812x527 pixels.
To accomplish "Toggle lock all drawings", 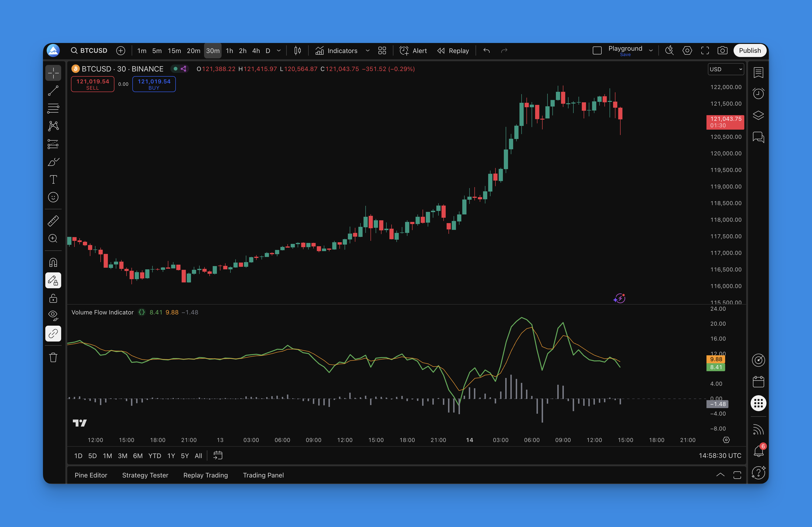I will point(53,298).
